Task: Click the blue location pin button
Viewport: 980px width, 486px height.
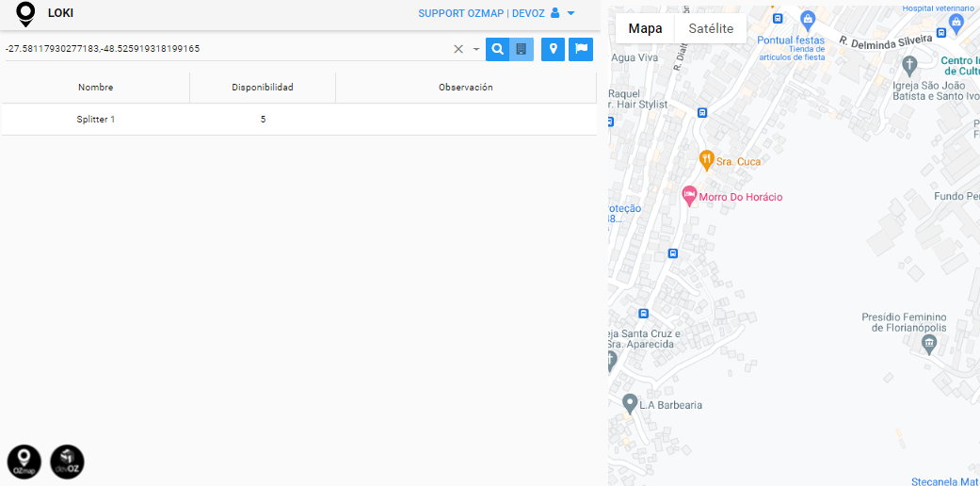Action: click(553, 49)
